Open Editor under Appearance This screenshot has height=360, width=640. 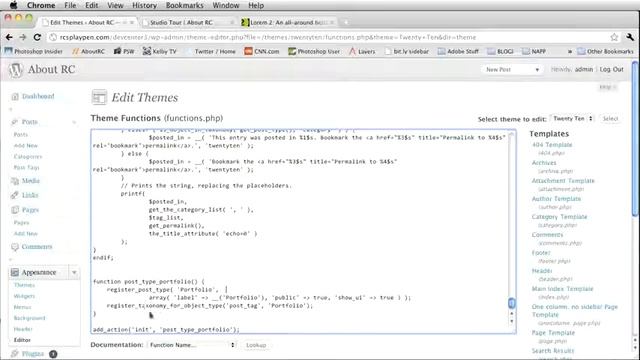coord(22,340)
